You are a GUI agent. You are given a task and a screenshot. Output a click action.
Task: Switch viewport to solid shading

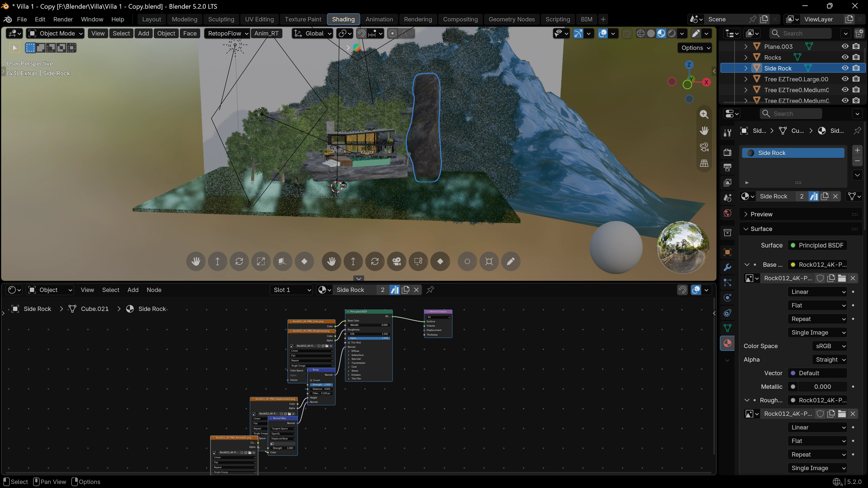(x=651, y=33)
